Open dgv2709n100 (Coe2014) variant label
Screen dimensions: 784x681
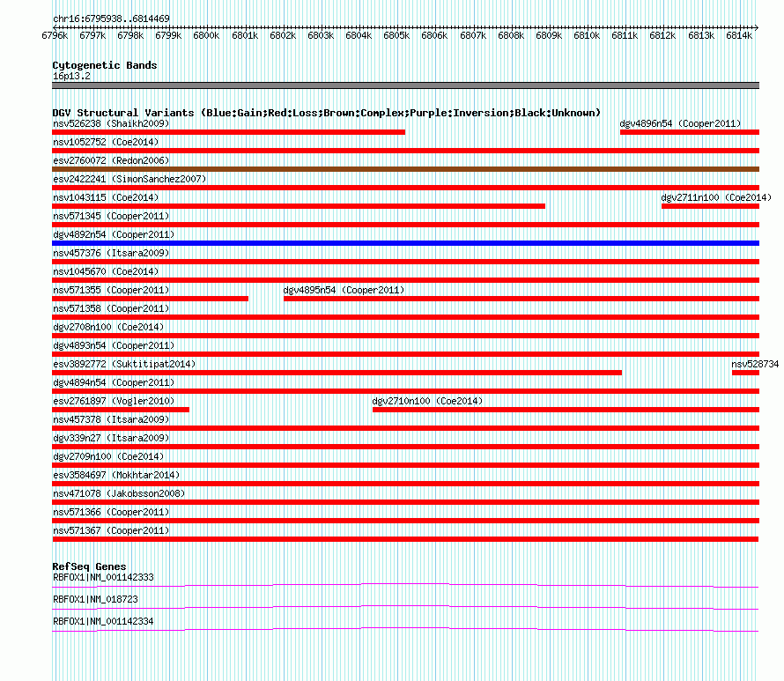[x=108, y=456]
